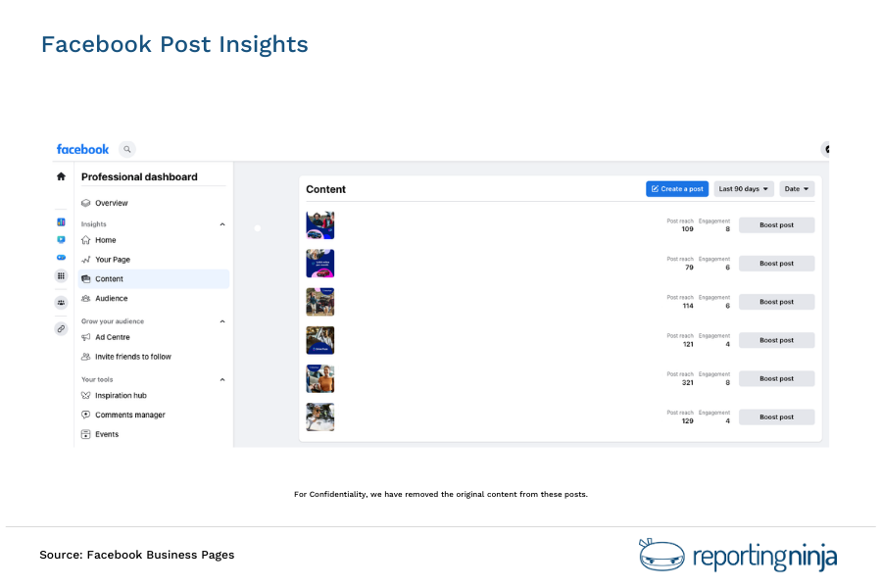Select the Home item under Insights
The image size is (882, 588).
(x=102, y=239)
